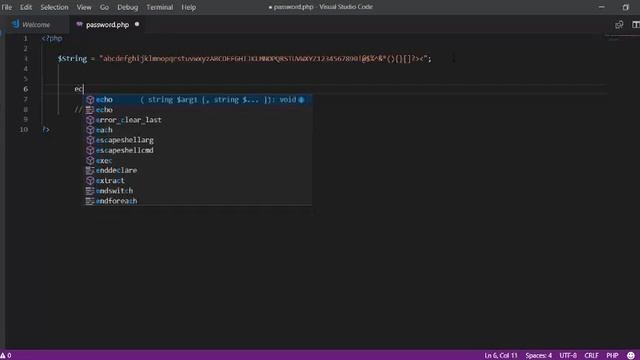The image size is (640, 360).
Task: Open the Debug menu
Action: coord(127,7)
